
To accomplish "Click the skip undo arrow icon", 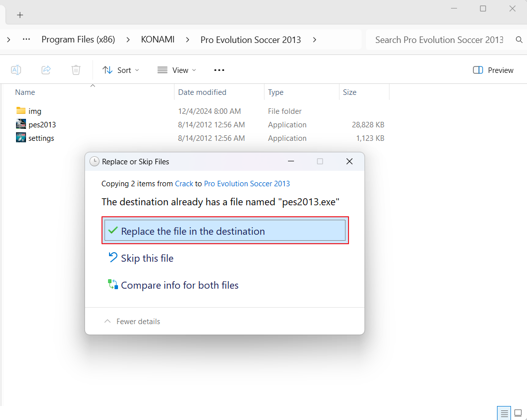I will [113, 257].
